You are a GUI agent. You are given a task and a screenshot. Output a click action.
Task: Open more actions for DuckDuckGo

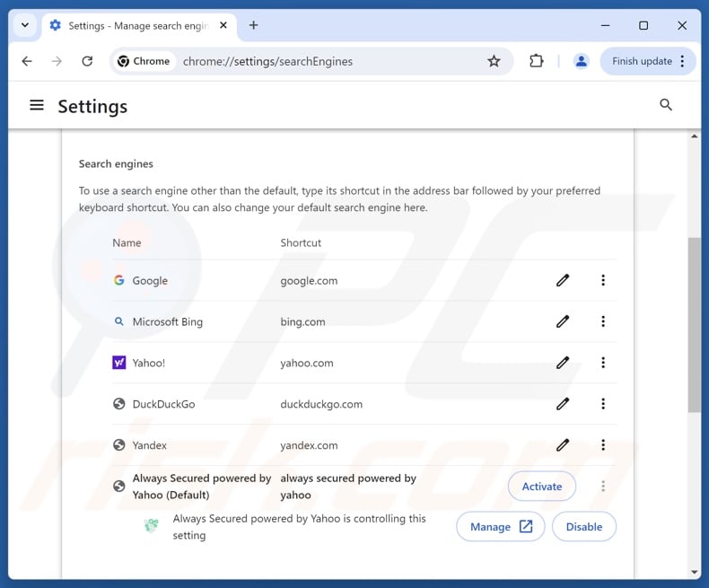pos(603,404)
